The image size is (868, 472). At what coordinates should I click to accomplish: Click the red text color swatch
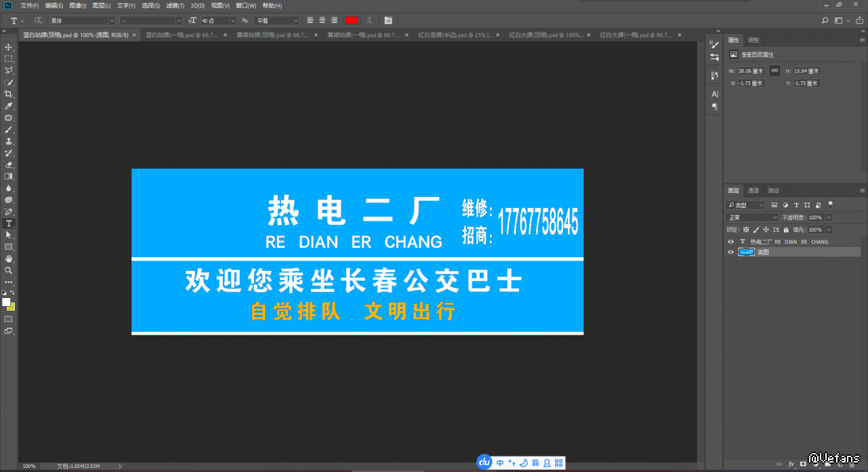click(351, 20)
